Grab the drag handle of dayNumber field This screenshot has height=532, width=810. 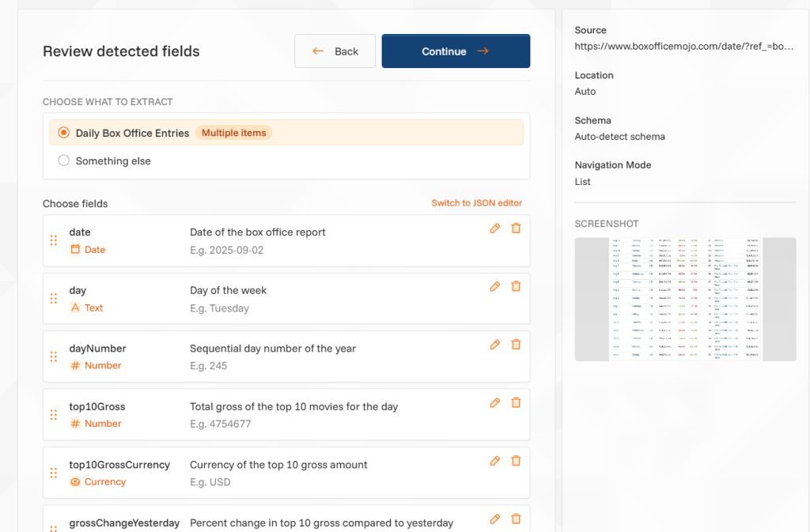point(54,357)
